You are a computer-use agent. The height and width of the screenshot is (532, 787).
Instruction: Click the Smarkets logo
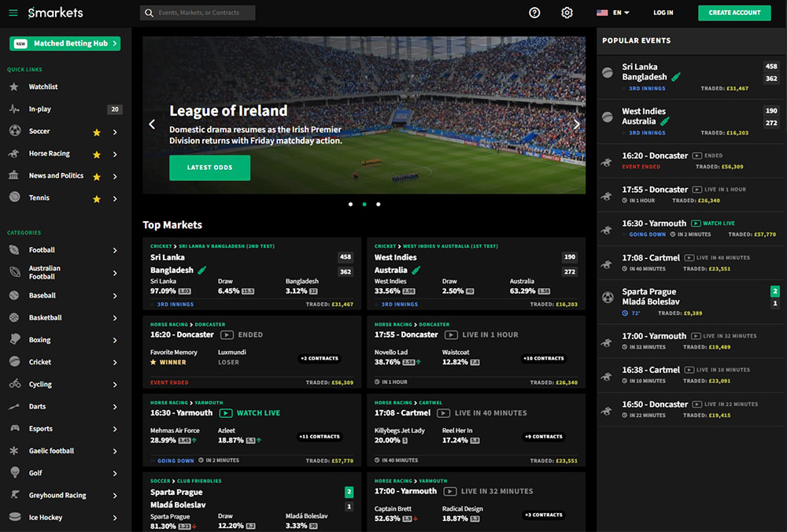coord(56,13)
